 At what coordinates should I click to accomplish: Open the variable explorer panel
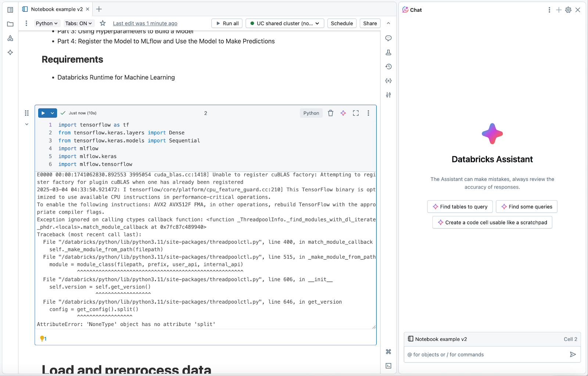click(388, 80)
